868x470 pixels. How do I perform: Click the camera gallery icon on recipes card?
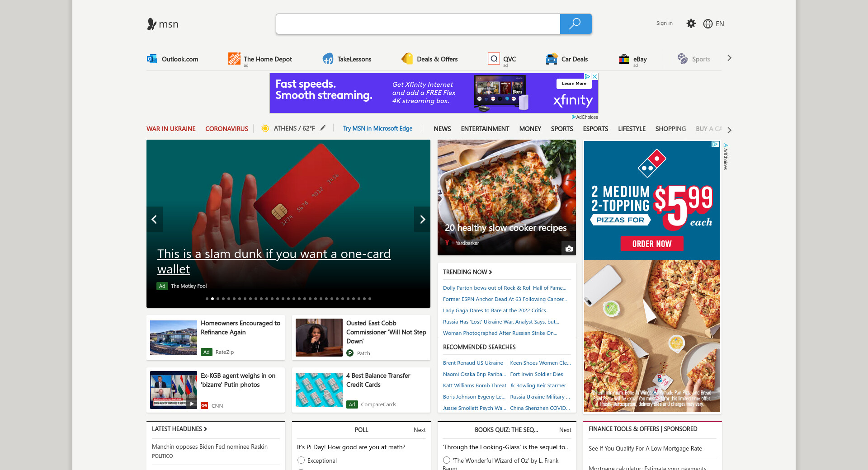[x=569, y=249]
